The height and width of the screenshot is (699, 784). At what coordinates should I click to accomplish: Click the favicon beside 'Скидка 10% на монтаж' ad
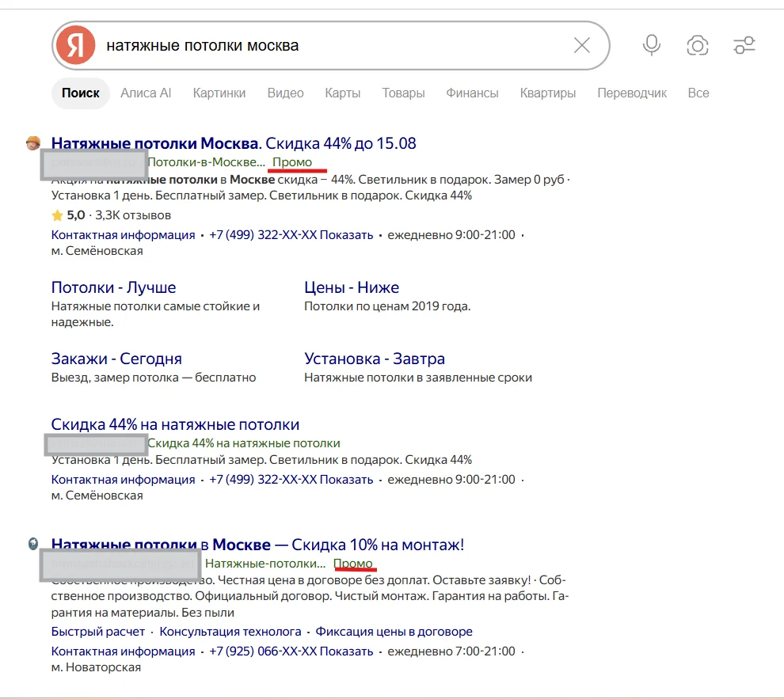33,544
